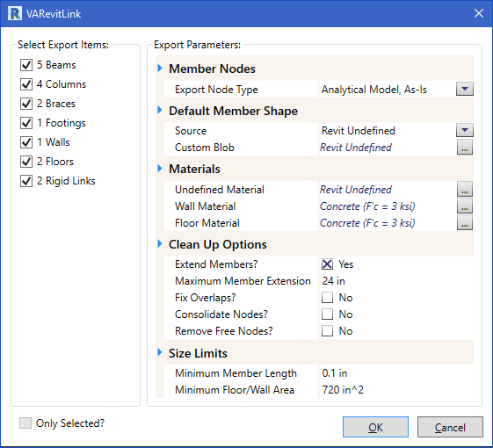The image size is (493, 448).
Task: Toggle the Only Selected? checkbox
Action: click(25, 423)
